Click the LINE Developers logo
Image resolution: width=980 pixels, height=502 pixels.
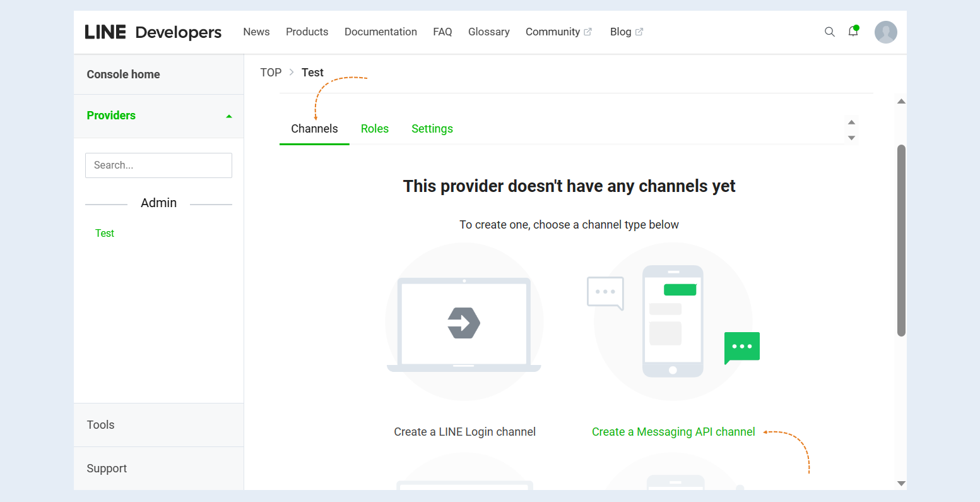click(x=153, y=32)
